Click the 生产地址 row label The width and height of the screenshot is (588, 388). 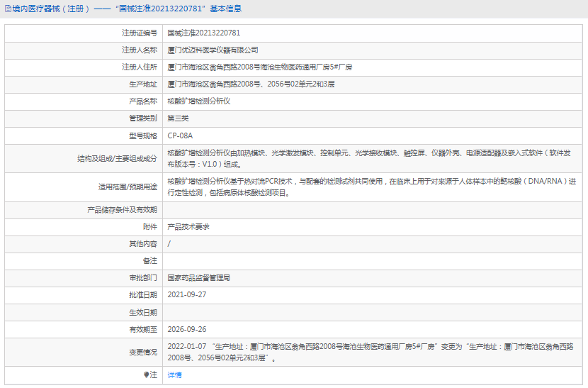click(x=143, y=84)
